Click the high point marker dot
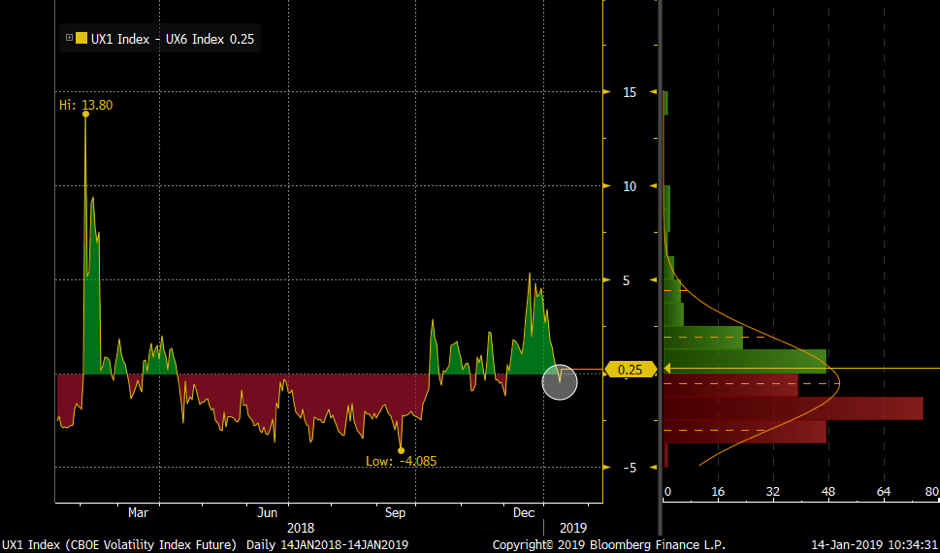Screen dimensions: 940x553 [x=85, y=114]
